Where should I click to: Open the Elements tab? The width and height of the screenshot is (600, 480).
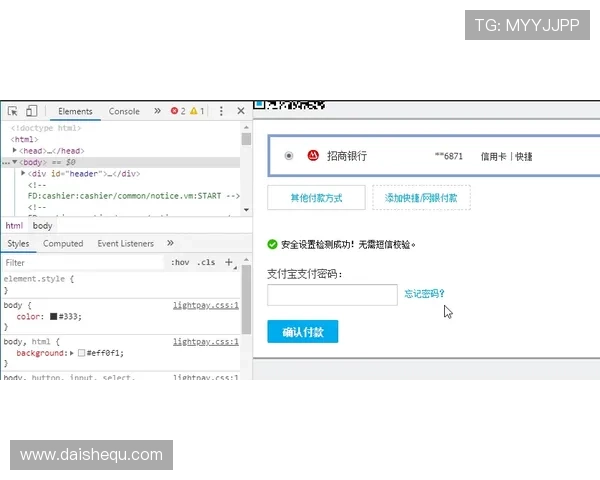tap(75, 111)
